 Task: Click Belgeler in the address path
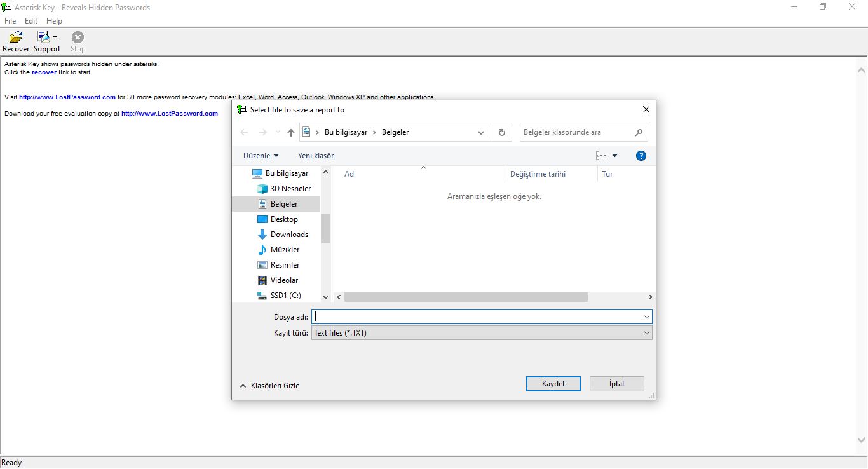click(x=395, y=132)
